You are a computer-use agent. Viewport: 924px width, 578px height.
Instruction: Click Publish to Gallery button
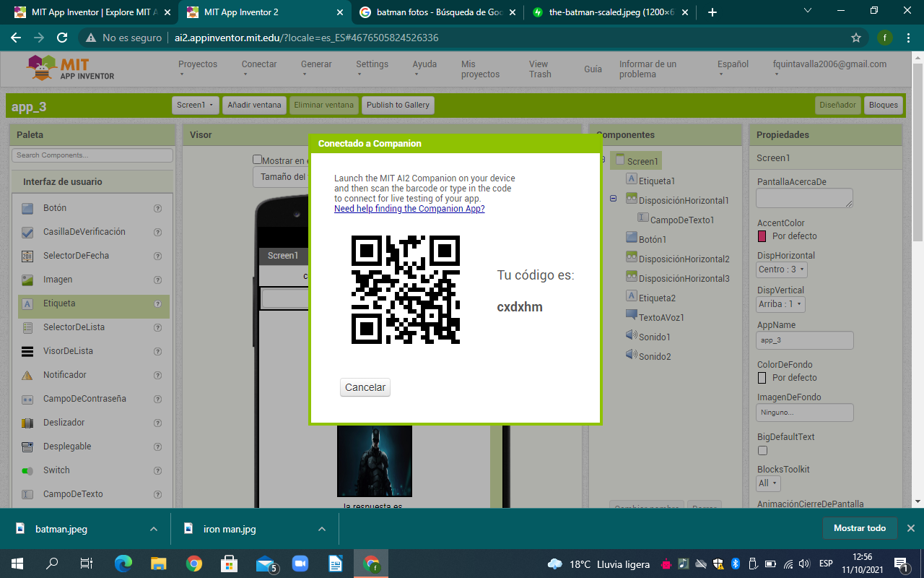(x=398, y=105)
